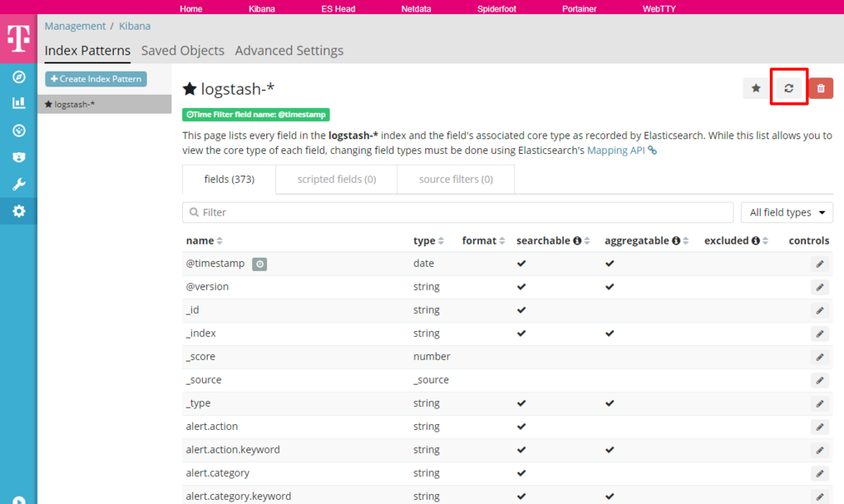
Task: Click the clock icon next to @timestamp
Action: tap(260, 264)
